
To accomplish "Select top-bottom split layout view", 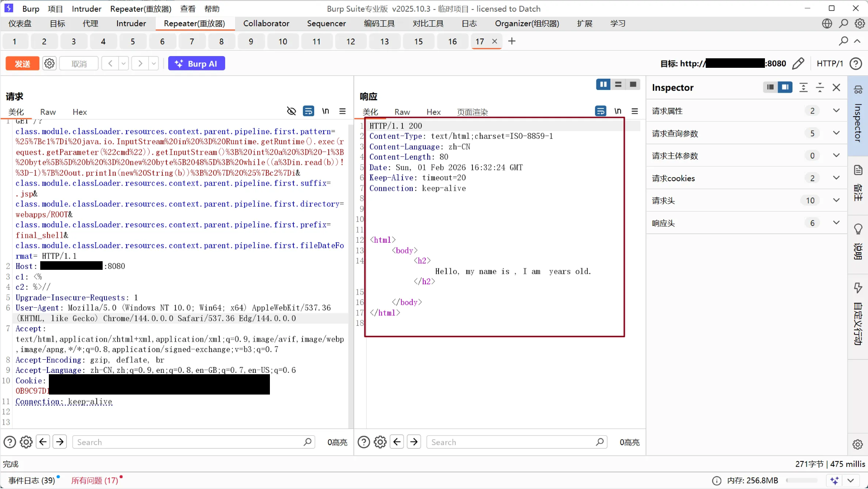I will pos(618,85).
